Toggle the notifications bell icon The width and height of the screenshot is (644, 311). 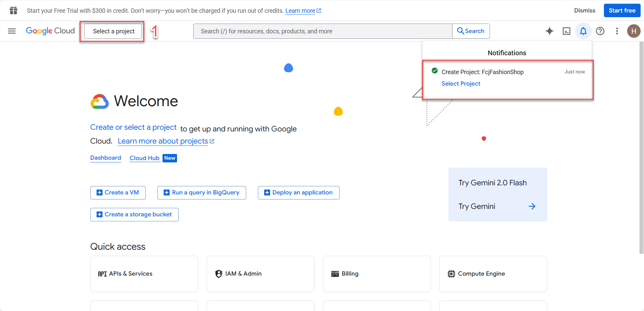583,31
